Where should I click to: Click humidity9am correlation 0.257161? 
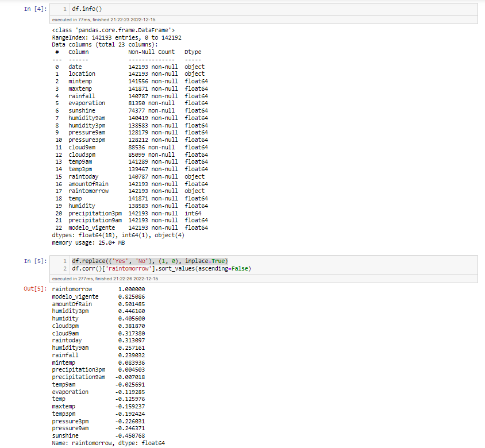click(132, 348)
